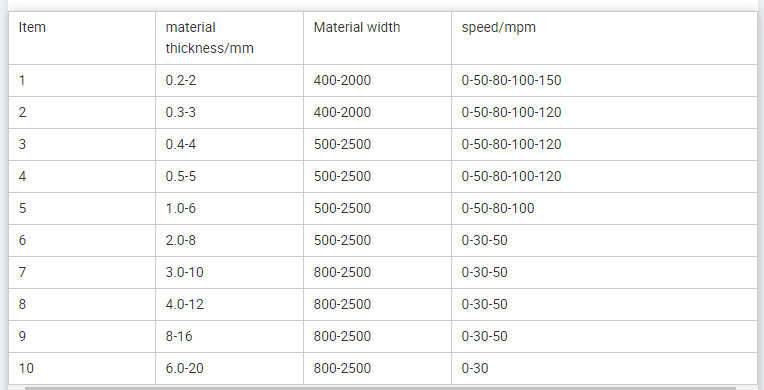The image size is (764, 390).
Task: Click the thickness cell 3.0-10
Action: tap(229, 273)
